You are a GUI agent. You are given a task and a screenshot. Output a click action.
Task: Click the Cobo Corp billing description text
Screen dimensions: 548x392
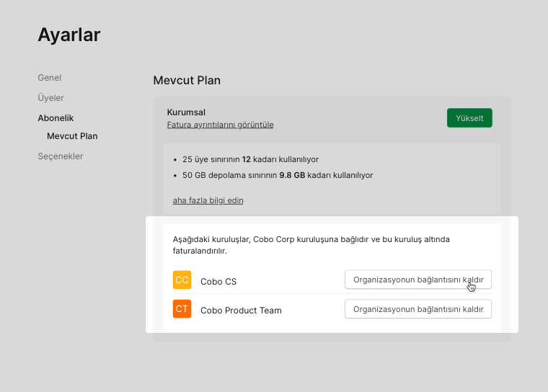click(x=311, y=245)
